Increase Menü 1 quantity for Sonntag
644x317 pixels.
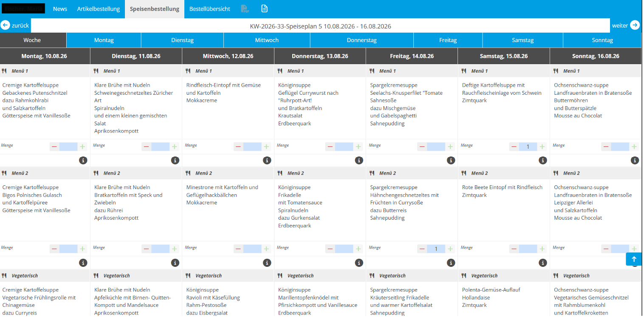634,147
